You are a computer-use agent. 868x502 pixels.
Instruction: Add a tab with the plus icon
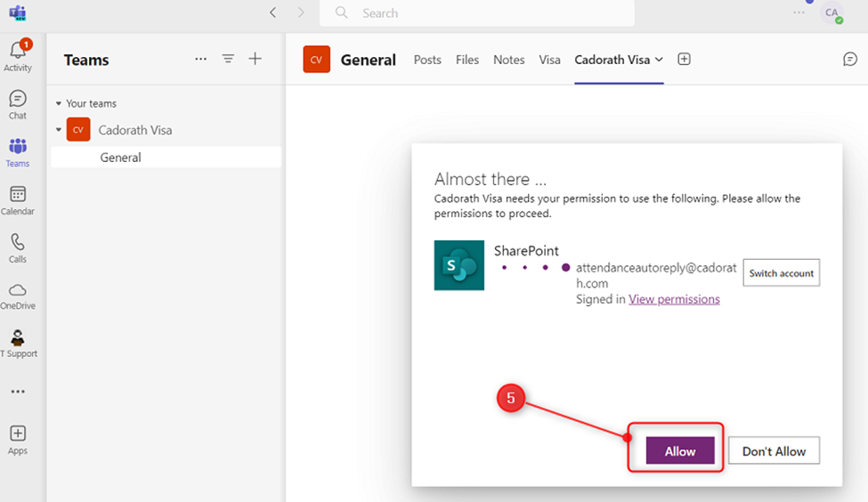click(685, 60)
